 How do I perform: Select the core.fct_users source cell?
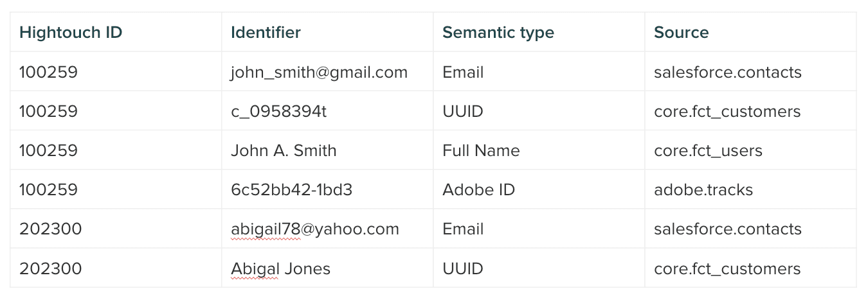point(708,150)
